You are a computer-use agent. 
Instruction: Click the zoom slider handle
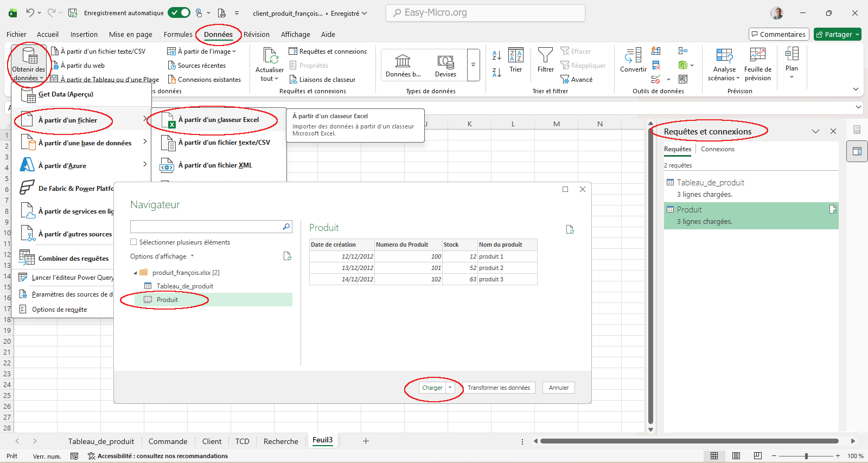[806, 456]
